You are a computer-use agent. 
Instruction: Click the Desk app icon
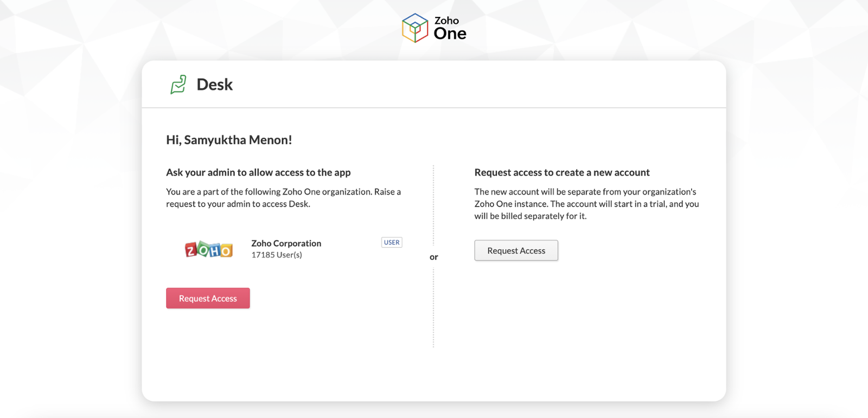point(178,85)
